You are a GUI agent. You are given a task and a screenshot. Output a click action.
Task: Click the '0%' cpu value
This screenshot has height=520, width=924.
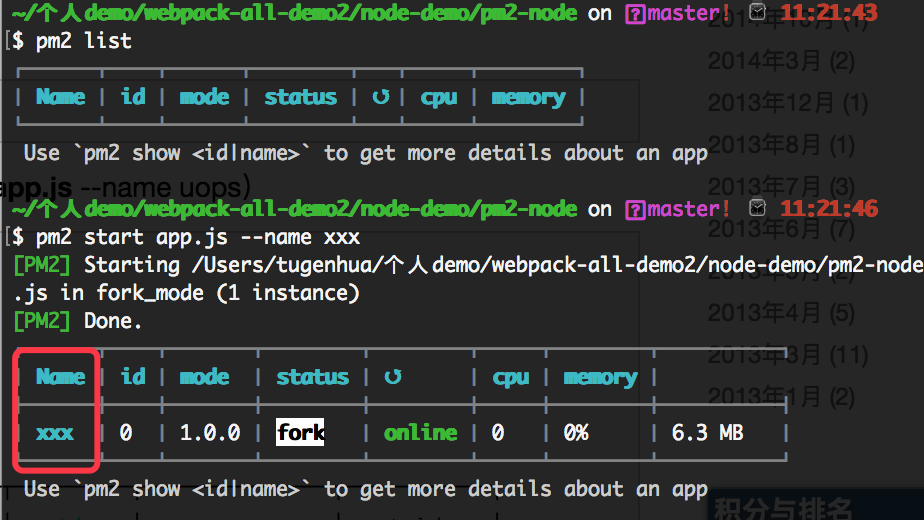[576, 433]
